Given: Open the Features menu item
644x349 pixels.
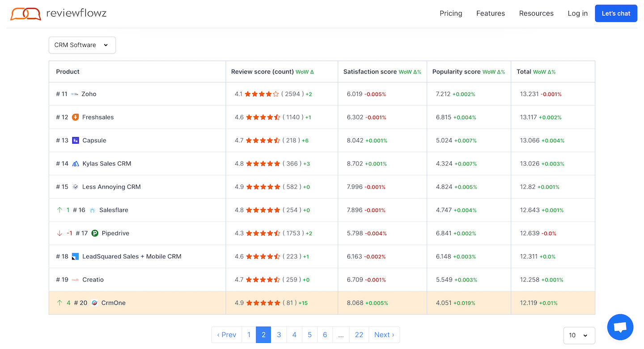Looking at the screenshot, I should pos(491,13).
